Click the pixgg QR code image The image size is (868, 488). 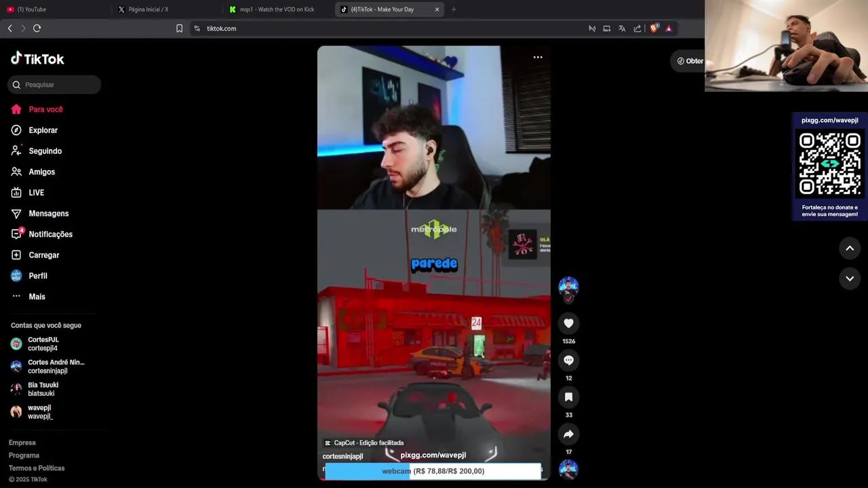tap(830, 163)
